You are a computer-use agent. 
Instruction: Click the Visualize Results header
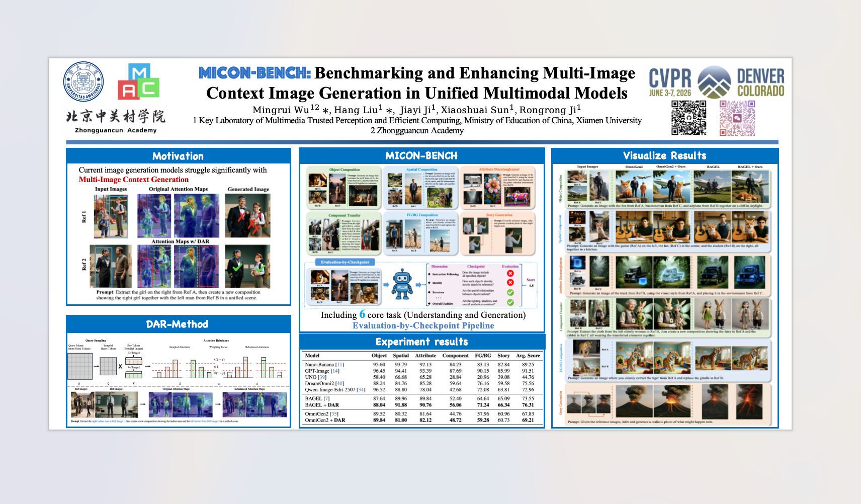(x=665, y=156)
